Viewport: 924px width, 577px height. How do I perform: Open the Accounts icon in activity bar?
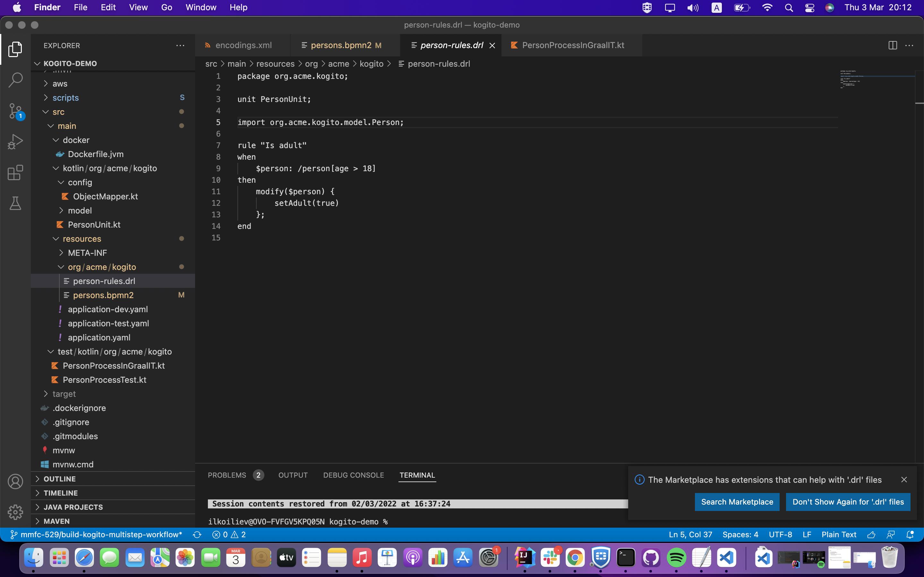coord(15,481)
